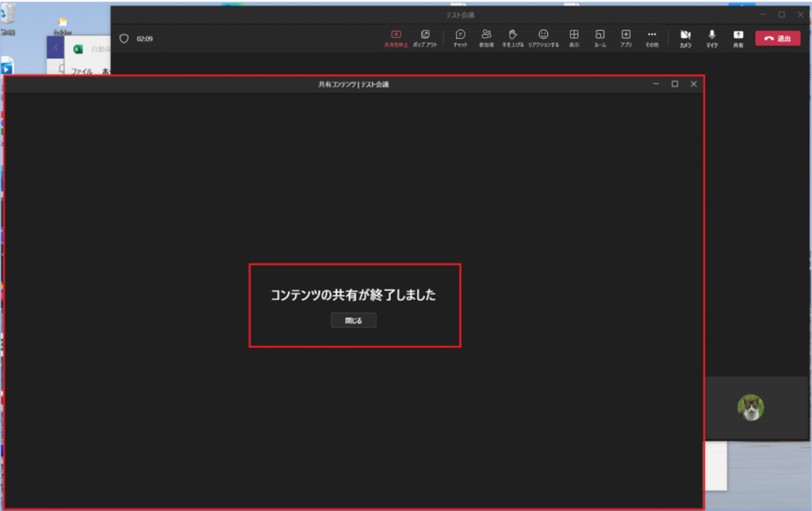
Task: Open the reactions (リアクションする) smiley icon
Action: (x=543, y=36)
